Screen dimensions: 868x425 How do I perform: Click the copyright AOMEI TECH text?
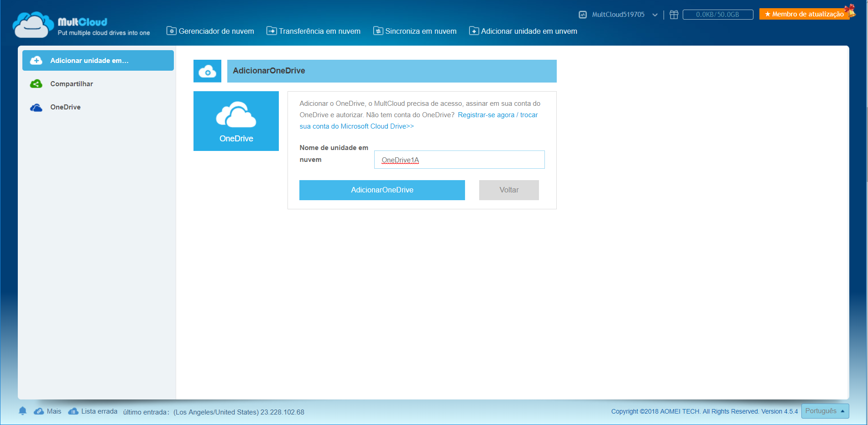tap(705, 411)
